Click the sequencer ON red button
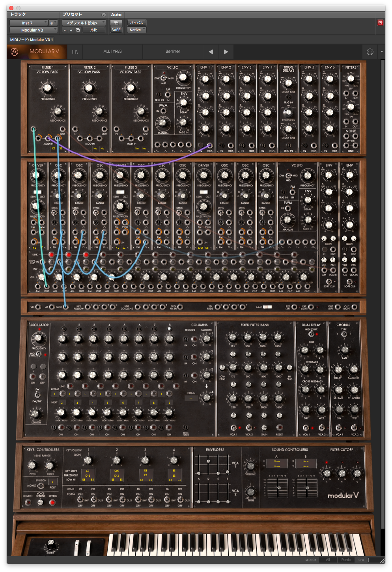Viewport: 392px width, 572px height. (x=33, y=376)
